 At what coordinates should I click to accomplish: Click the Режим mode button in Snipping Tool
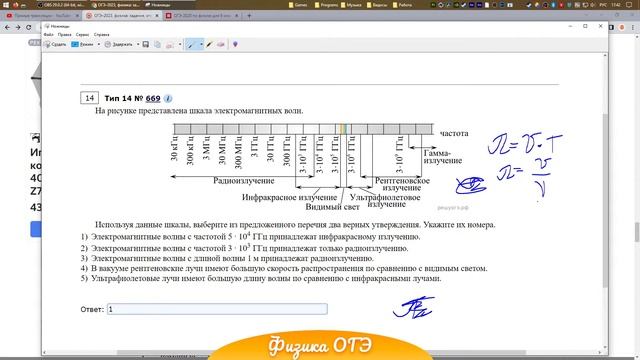pyautogui.click(x=83, y=44)
